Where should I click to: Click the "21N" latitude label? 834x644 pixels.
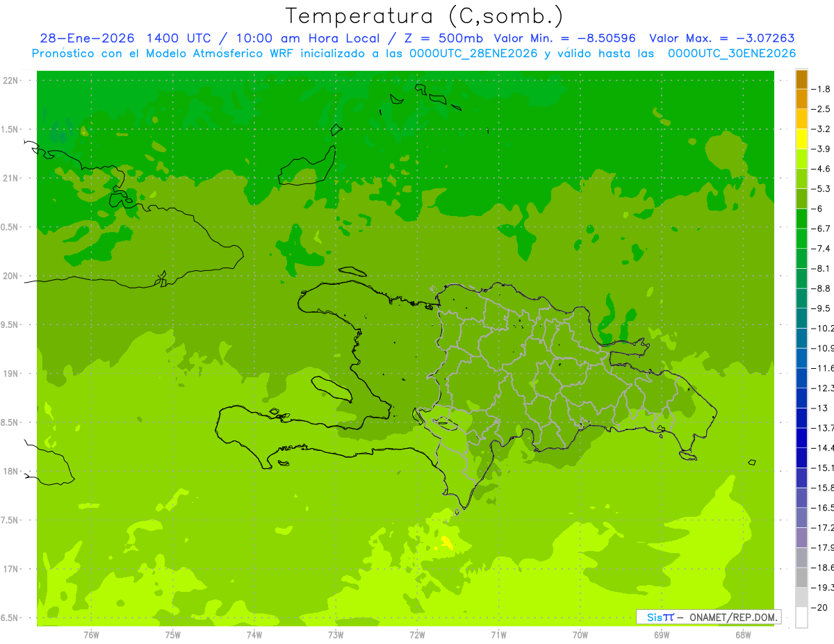point(11,178)
